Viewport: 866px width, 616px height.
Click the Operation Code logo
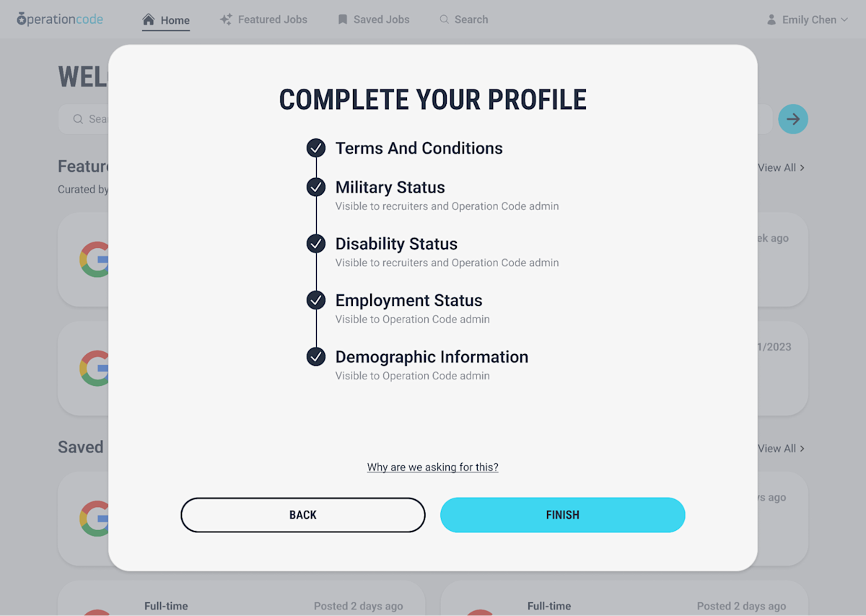[60, 19]
